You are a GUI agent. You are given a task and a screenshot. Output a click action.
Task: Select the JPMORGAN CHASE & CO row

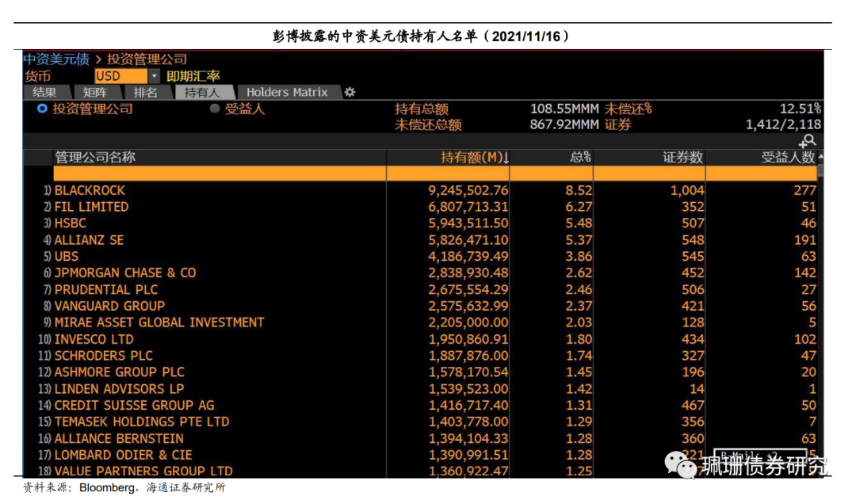[420, 273]
